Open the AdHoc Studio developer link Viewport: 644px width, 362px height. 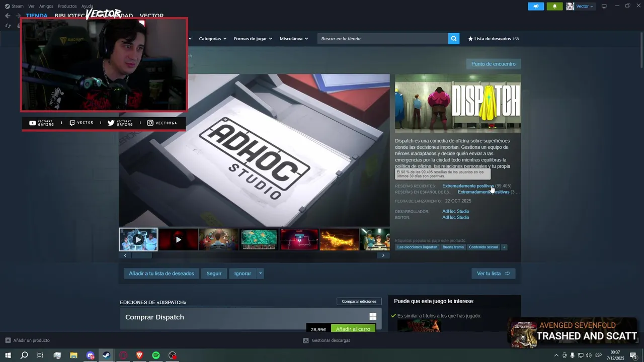(456, 211)
